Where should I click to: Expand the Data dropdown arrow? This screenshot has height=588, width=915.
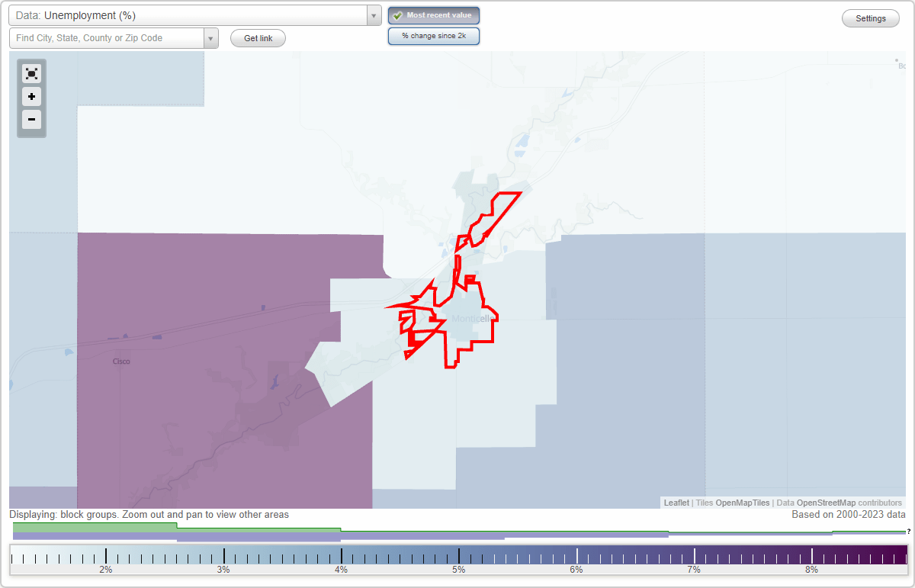click(373, 14)
